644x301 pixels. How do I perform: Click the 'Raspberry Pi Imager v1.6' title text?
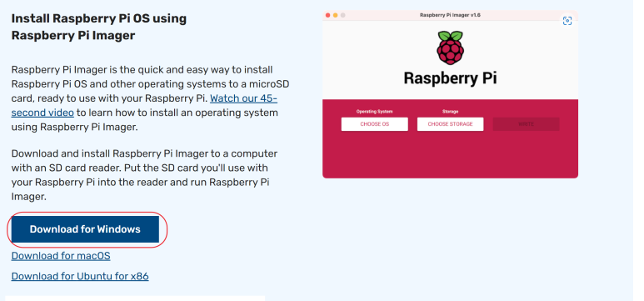coord(450,15)
